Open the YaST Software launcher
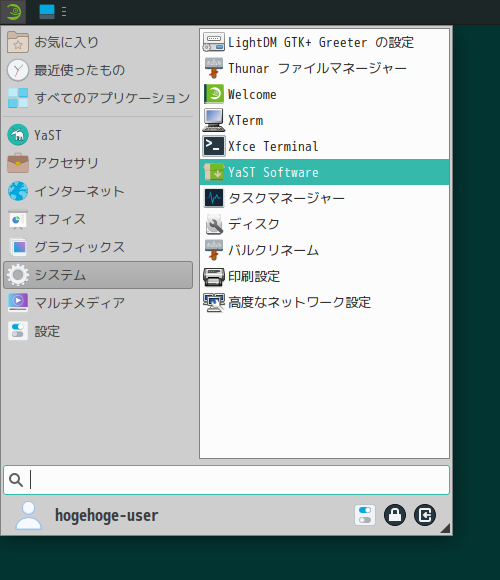The height and width of the screenshot is (580, 500). tap(324, 172)
